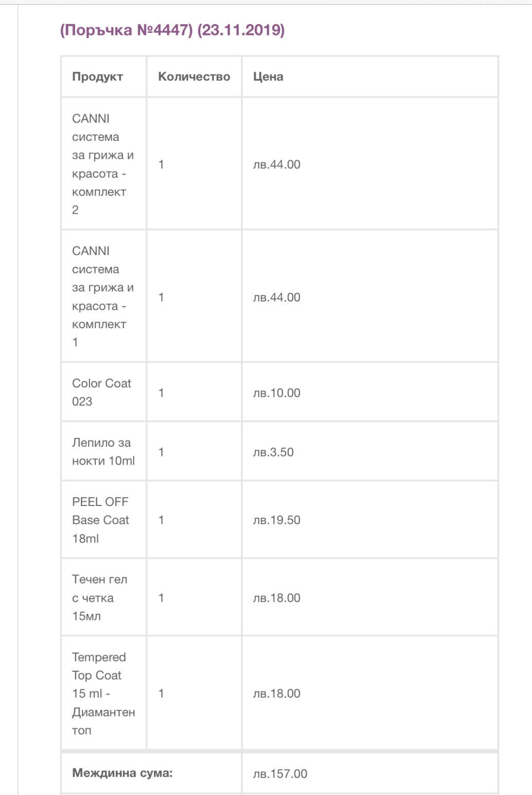
Task: Click the price of Течен гел с четка
Action: (277, 598)
